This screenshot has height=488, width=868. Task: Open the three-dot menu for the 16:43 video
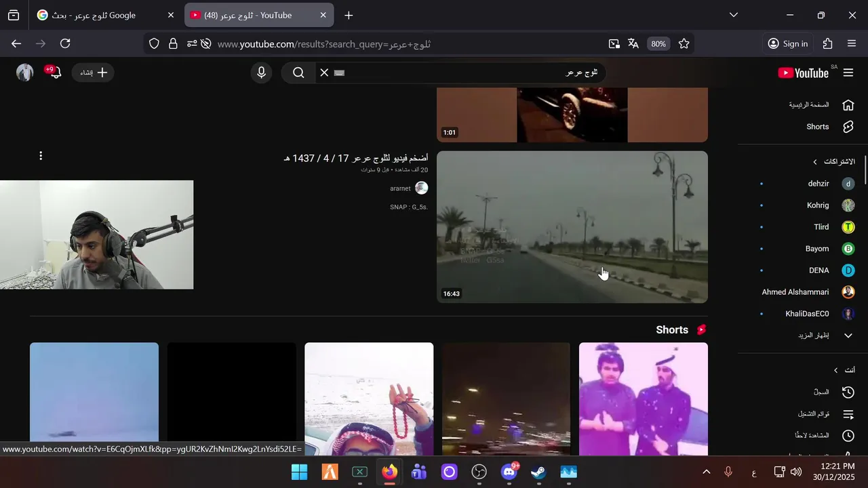tap(41, 156)
